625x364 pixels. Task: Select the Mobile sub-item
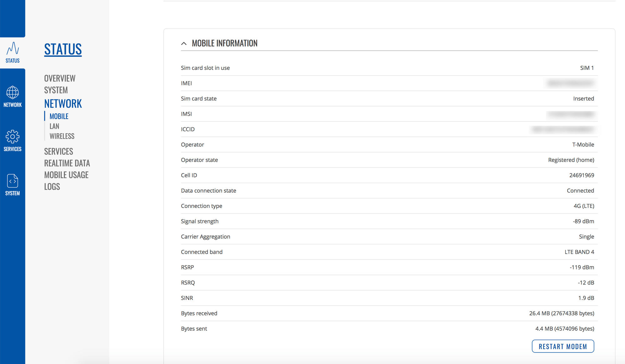[x=59, y=116]
